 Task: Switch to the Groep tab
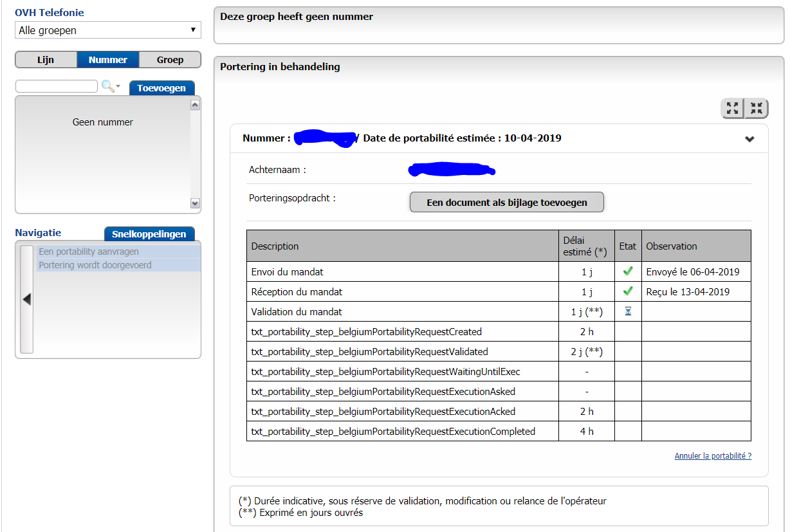coord(170,60)
